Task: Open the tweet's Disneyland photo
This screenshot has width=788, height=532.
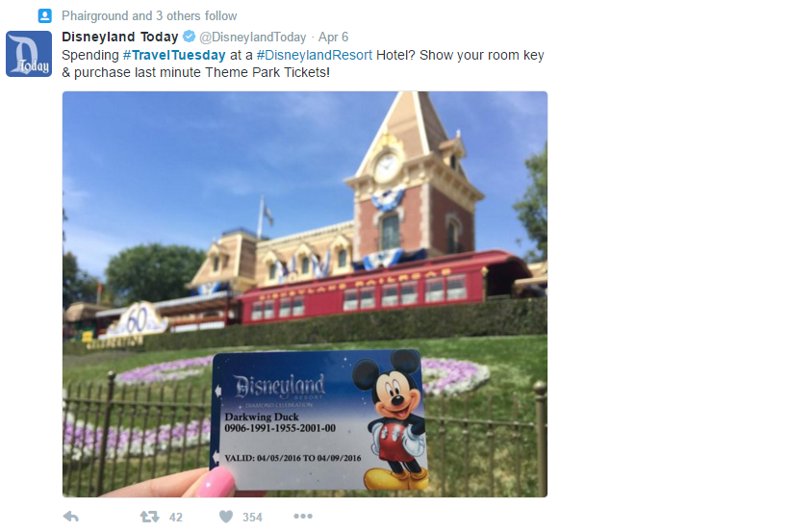Action: 305,294
